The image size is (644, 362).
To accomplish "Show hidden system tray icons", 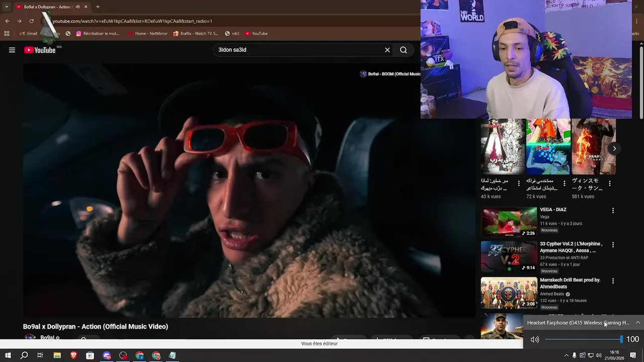I will coord(566,355).
